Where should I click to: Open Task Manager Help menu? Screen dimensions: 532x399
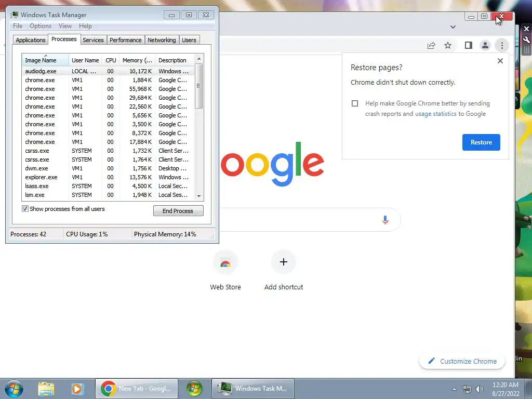point(85,26)
